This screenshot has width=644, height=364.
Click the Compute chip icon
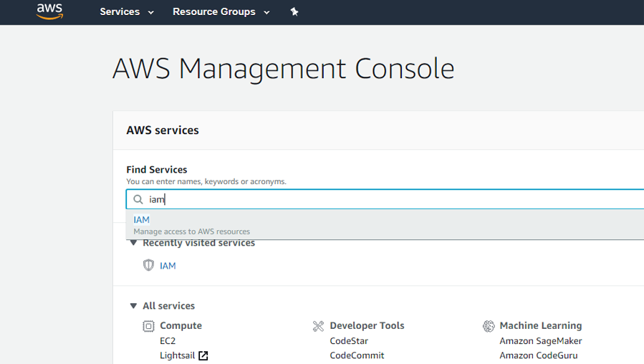(x=148, y=326)
